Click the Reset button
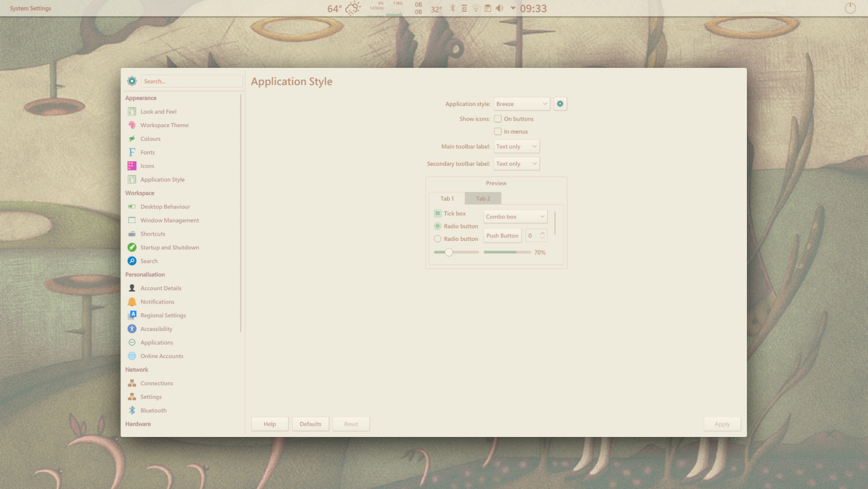Image resolution: width=868 pixels, height=489 pixels. click(x=351, y=424)
